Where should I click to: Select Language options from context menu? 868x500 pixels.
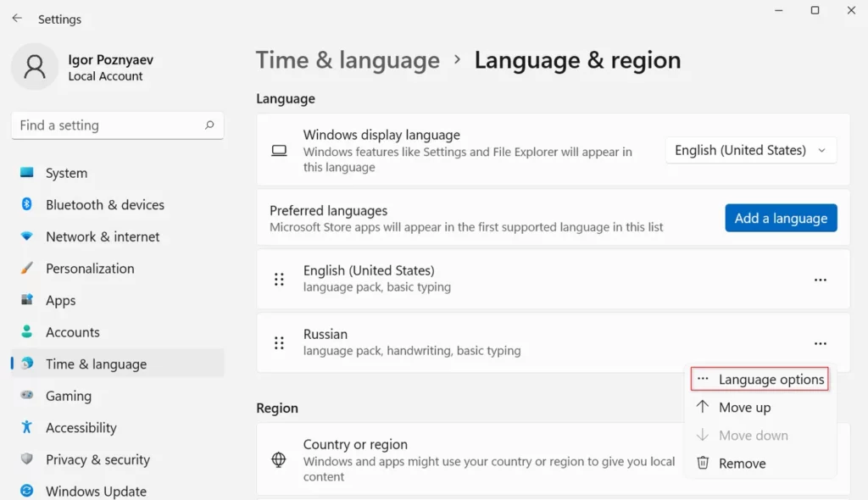(x=771, y=380)
